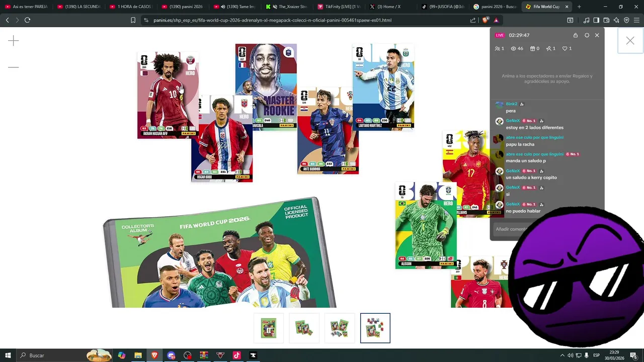
Task: Select the third product thumbnail
Action: click(x=340, y=328)
